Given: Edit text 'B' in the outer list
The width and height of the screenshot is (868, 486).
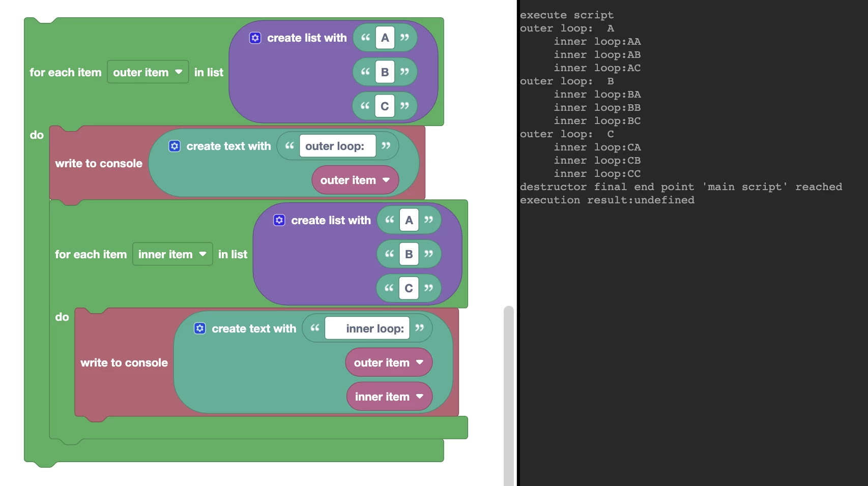Looking at the screenshot, I should click(x=385, y=72).
